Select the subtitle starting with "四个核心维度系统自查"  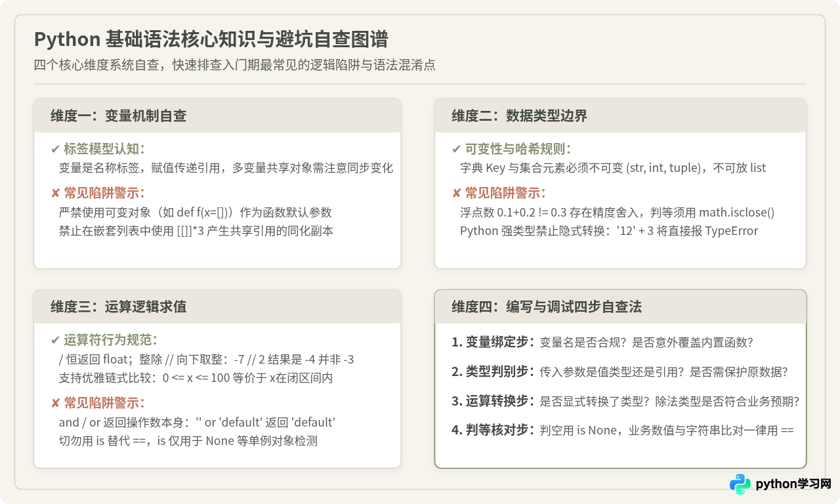(235, 65)
